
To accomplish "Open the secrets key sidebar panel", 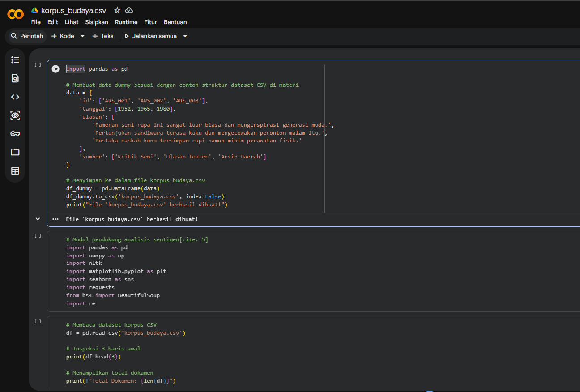I will coord(15,134).
